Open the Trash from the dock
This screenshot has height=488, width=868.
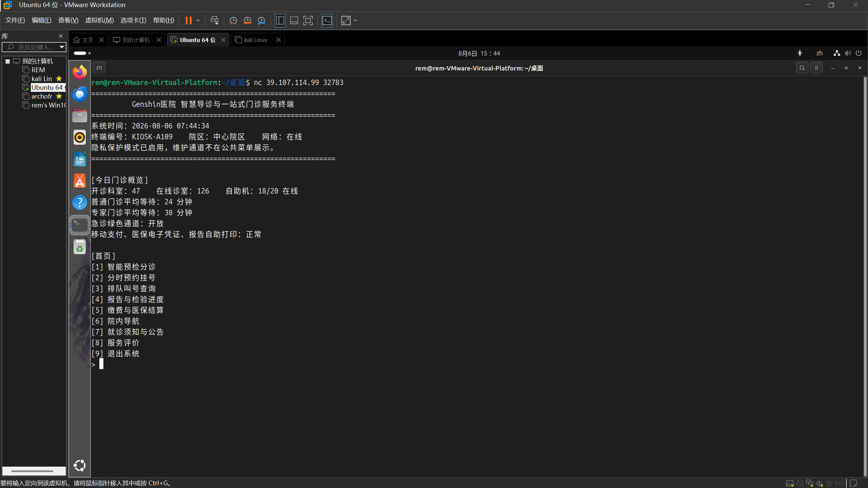coord(80,247)
